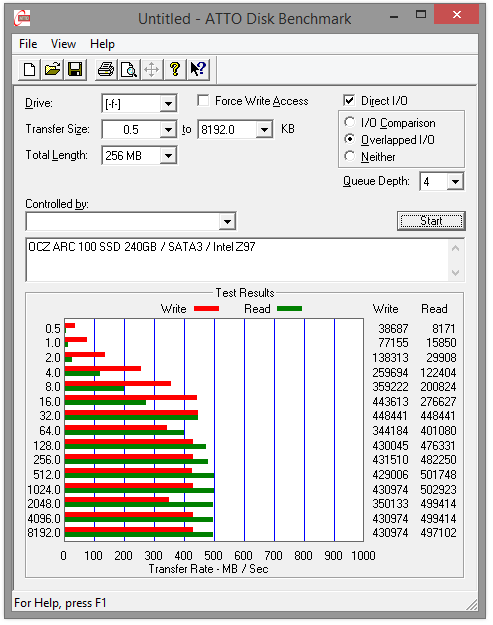The image size is (493, 625).
Task: Click the move arrows toolbar icon
Action: [151, 69]
